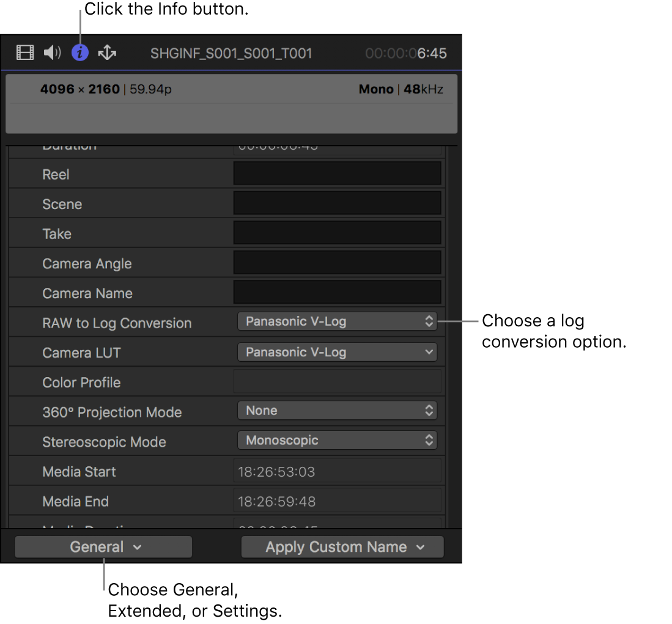Click the 360° Projection Mode label

[x=113, y=413]
